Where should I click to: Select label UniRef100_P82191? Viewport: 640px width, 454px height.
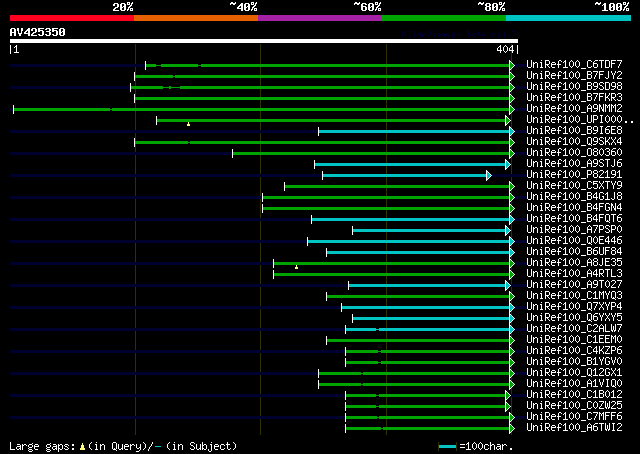574,175
